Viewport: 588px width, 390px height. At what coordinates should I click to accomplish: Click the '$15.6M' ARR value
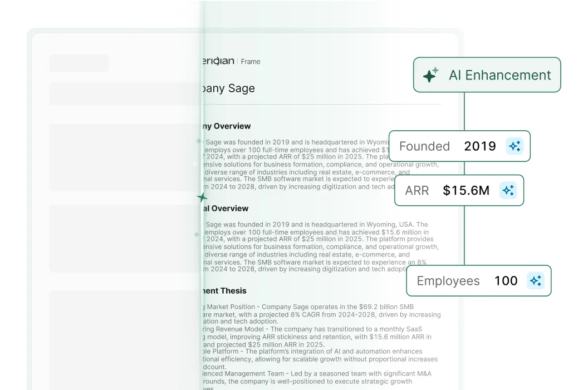[x=466, y=190]
